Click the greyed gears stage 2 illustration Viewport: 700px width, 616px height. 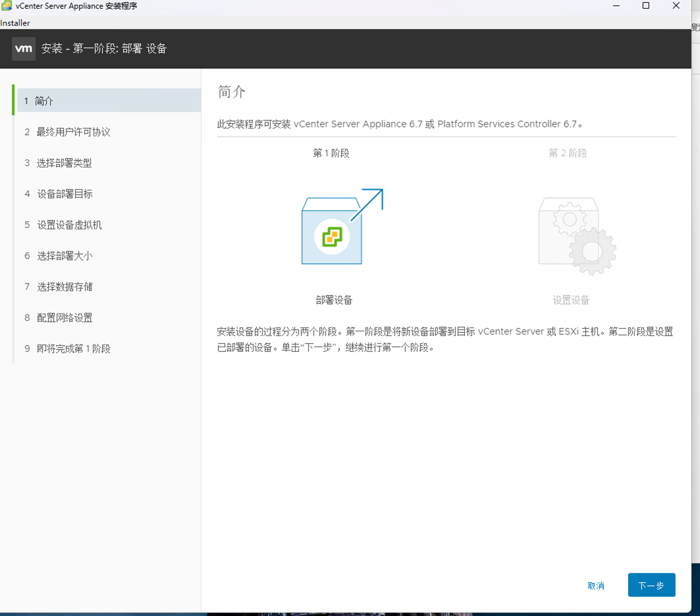coord(577,236)
